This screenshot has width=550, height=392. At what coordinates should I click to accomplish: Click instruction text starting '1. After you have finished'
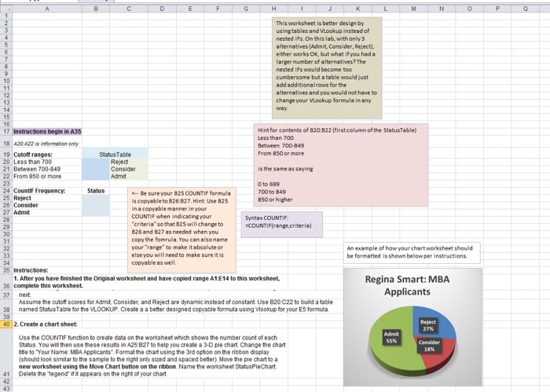pyautogui.click(x=147, y=282)
